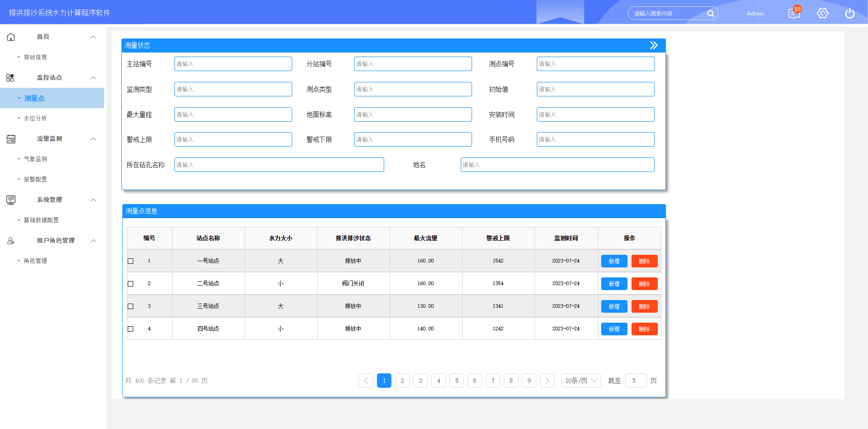Screen dimensions: 868x429
Task: Click the 用户角色管理 user icon
Action: point(11,241)
